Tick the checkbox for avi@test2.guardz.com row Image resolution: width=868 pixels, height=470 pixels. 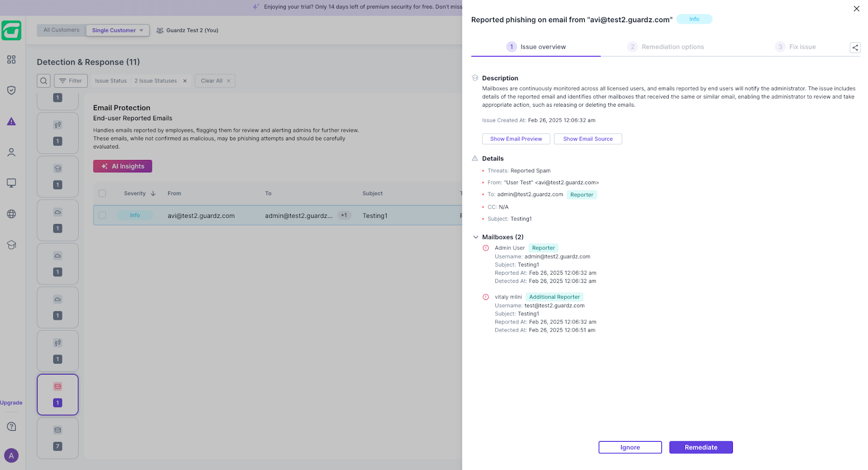coord(103,215)
